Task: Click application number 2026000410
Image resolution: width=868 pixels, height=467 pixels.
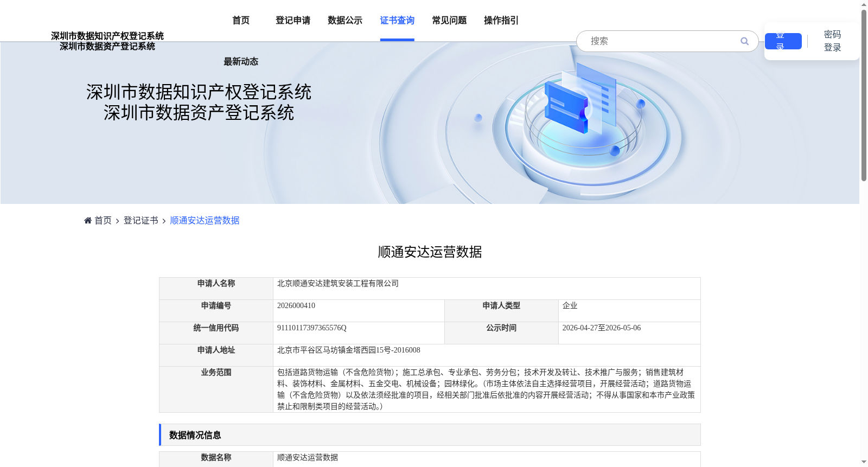Action: [x=296, y=305]
